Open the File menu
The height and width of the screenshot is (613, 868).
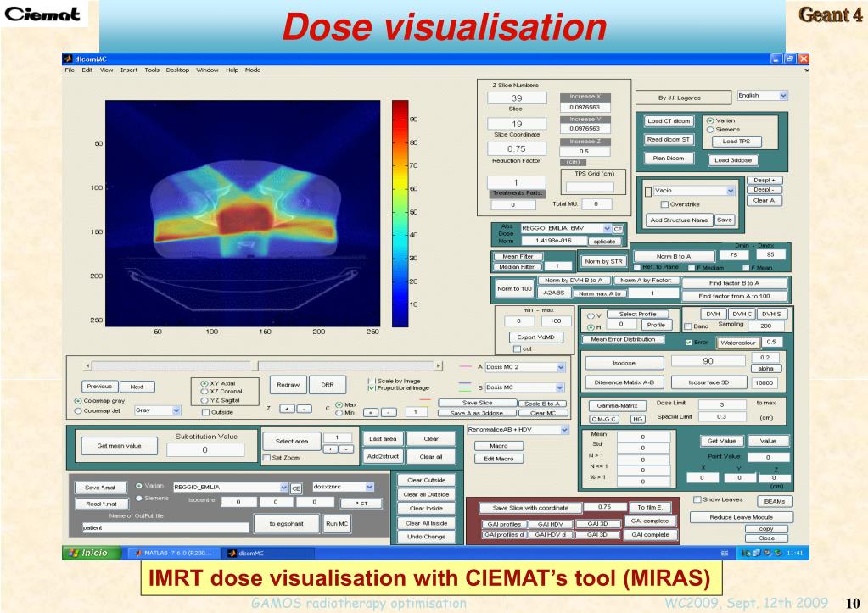pos(70,70)
